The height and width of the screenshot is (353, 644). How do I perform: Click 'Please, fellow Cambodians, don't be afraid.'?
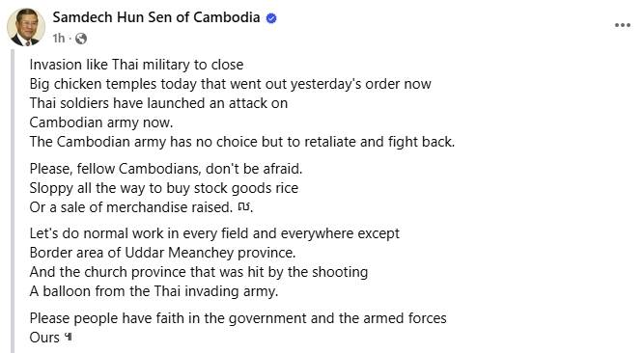pyautogui.click(x=166, y=169)
